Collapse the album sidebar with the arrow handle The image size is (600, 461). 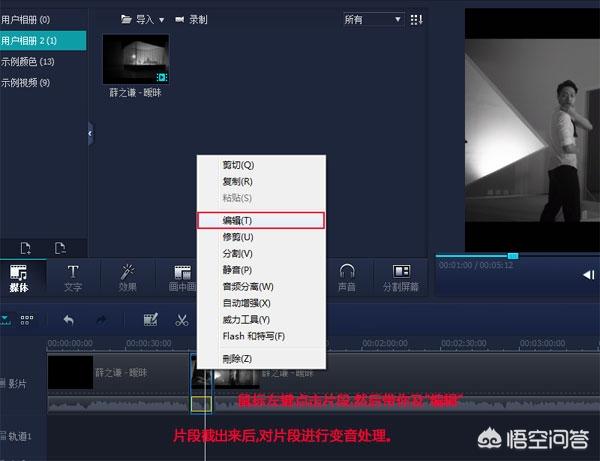pyautogui.click(x=90, y=134)
